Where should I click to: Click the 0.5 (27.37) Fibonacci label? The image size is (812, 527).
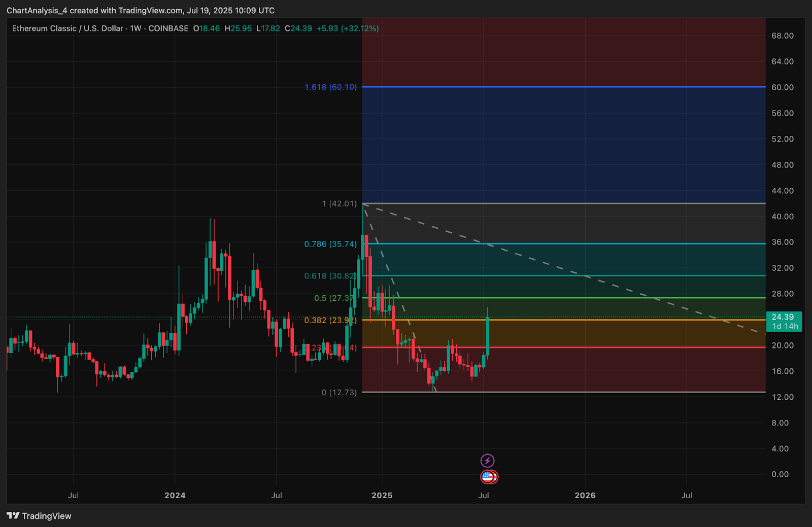pos(334,298)
